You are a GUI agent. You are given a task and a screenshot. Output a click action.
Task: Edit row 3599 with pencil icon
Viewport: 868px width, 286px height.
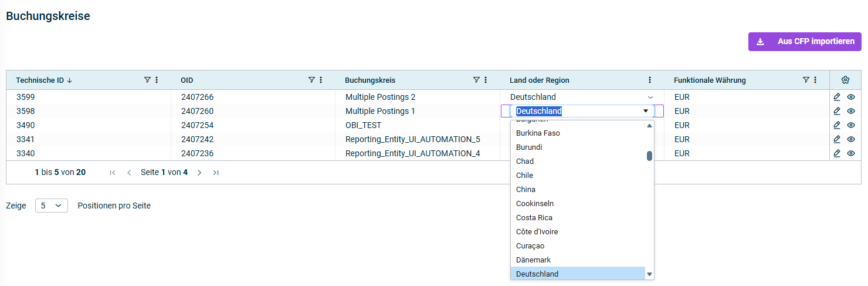(837, 97)
